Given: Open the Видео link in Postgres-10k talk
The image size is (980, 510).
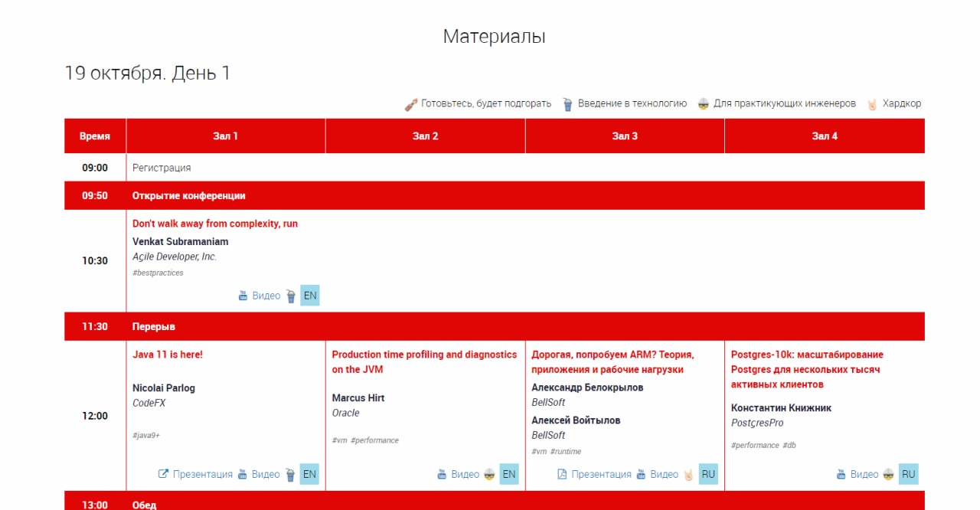Looking at the screenshot, I should tap(864, 474).
